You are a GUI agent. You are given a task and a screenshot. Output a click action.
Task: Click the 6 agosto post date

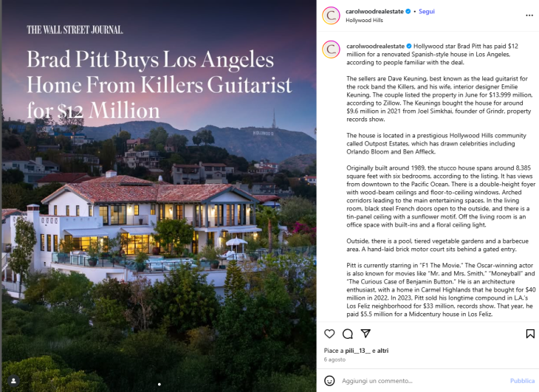(x=334, y=360)
